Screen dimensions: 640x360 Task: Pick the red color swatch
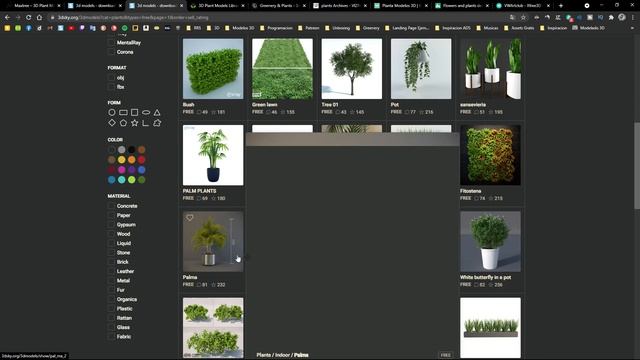pyautogui.click(x=142, y=160)
